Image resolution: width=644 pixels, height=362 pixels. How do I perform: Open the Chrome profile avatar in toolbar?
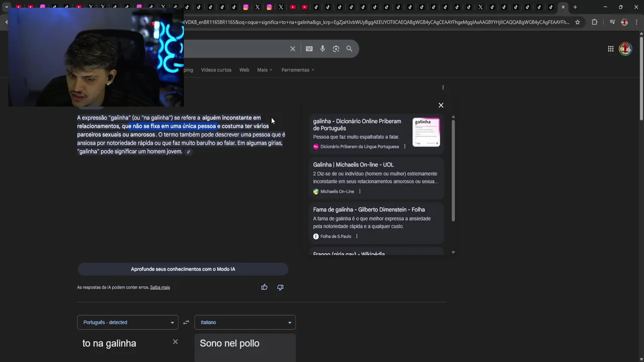[x=624, y=22]
